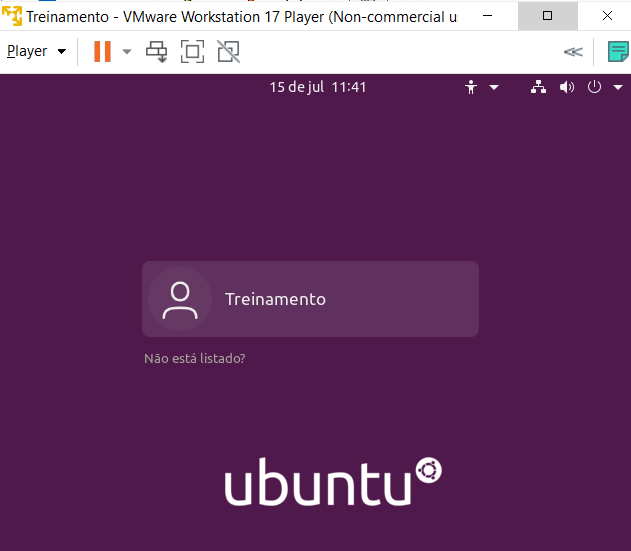Image resolution: width=631 pixels, height=551 pixels.
Task: Open the green notes icon
Action: 618,52
